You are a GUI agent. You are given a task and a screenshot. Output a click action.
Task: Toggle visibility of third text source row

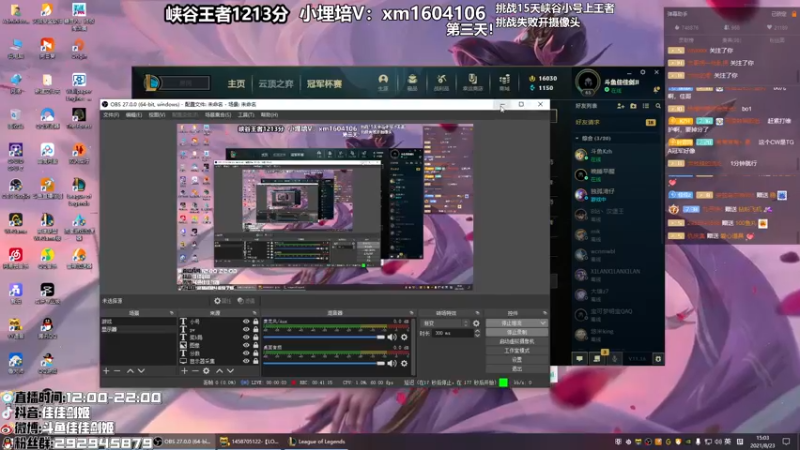click(246, 337)
